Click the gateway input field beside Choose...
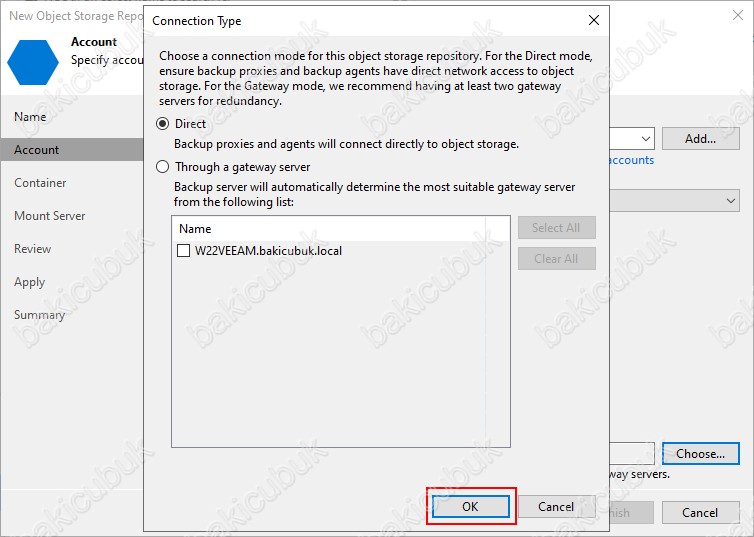Screen dimensions: 754x537 632,453
